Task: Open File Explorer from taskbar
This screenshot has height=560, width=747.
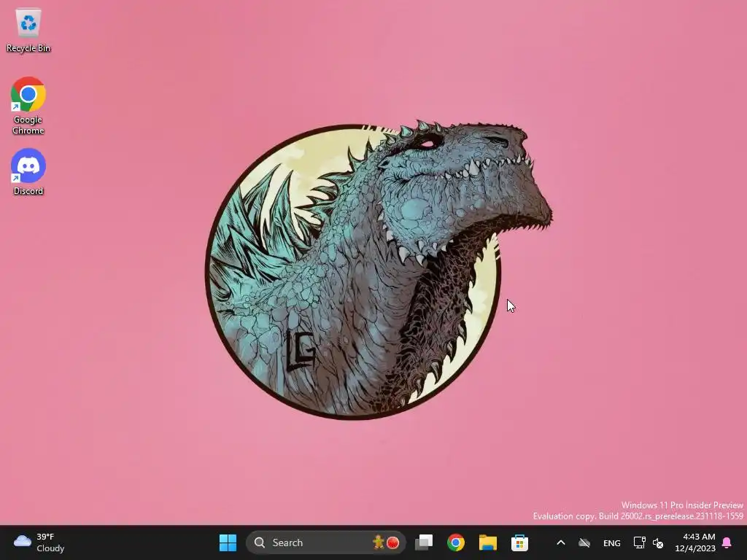Action: (488, 542)
